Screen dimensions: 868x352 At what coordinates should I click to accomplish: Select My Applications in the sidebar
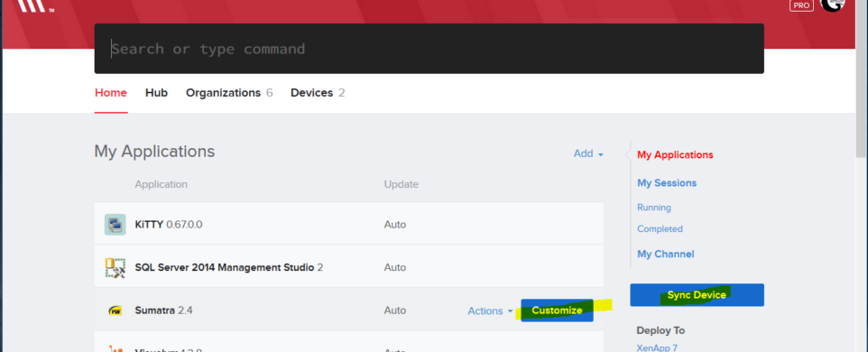(675, 155)
